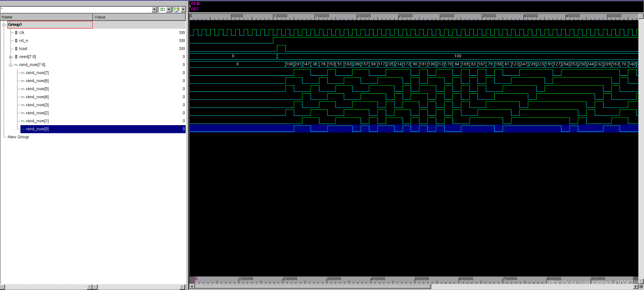Image resolution: width=644 pixels, height=290 pixels.
Task: Select the rand_num[1] bit signal
Action: (x=37, y=121)
